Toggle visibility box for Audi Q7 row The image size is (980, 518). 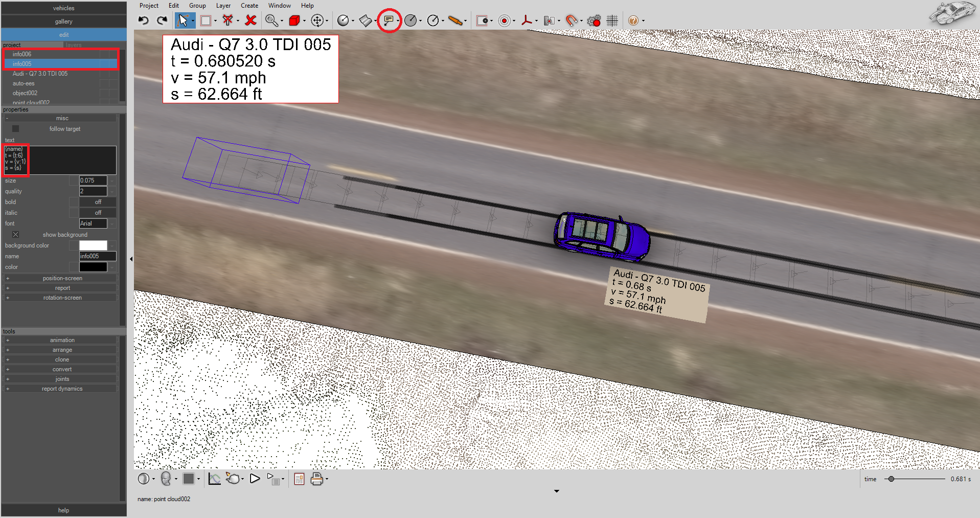point(104,74)
